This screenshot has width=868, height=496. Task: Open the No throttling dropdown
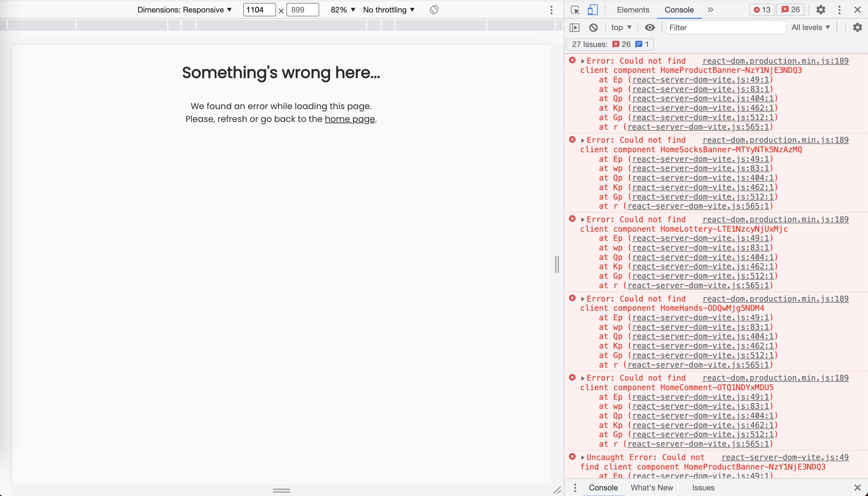point(389,10)
